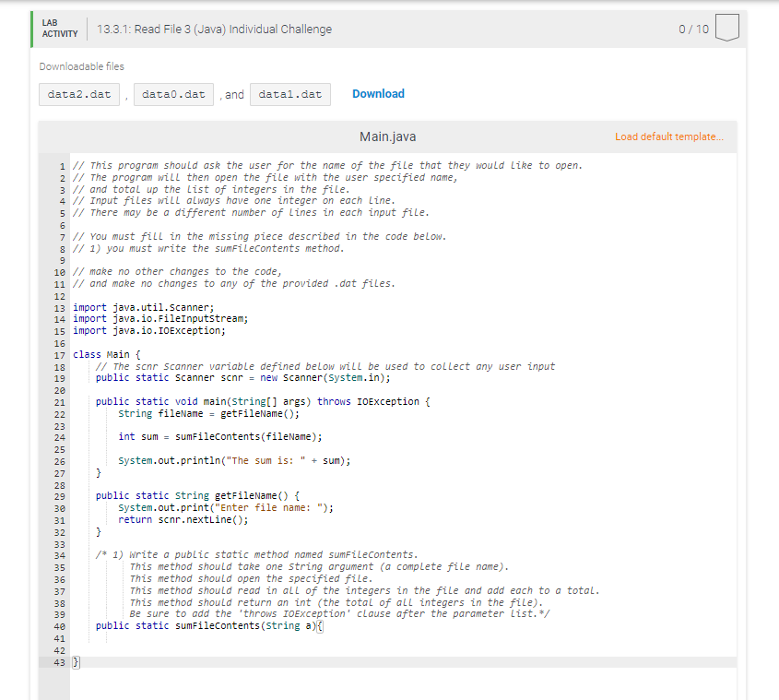Click the activity title 13.3.1 Read File 3
This screenshot has width=779, height=700.
pos(214,29)
